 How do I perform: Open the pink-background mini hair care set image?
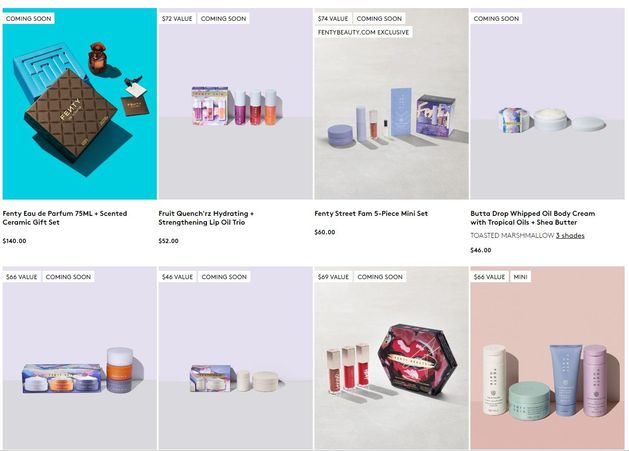(547, 358)
